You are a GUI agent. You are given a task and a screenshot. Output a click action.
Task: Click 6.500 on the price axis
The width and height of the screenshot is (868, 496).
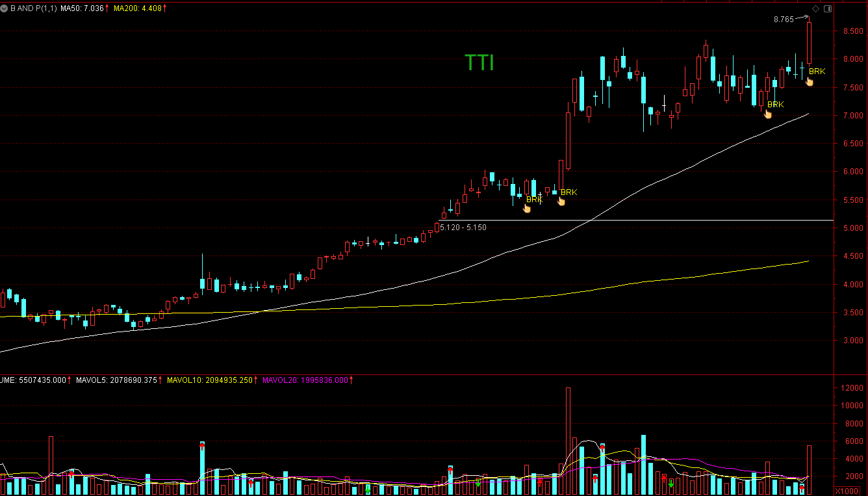pos(852,144)
